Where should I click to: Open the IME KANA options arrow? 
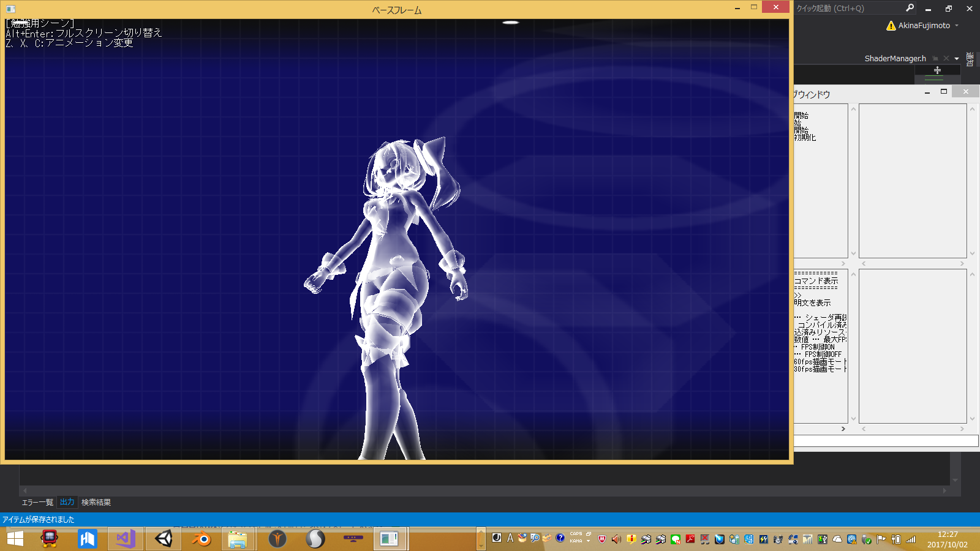tap(588, 541)
